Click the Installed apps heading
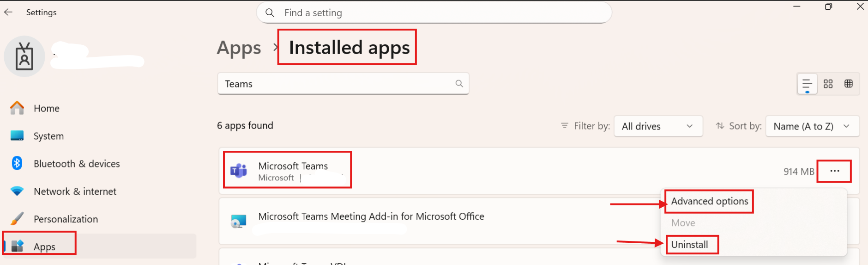 click(350, 48)
